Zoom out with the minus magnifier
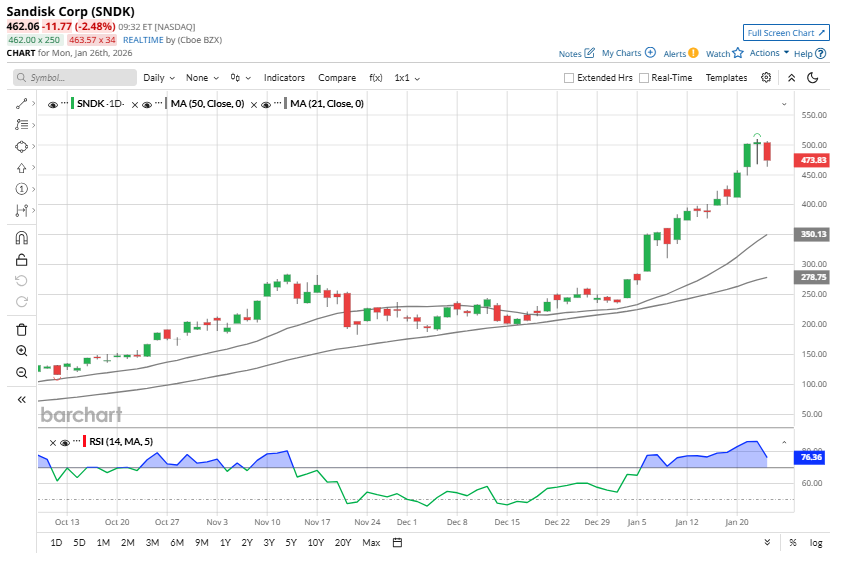The width and height of the screenshot is (844, 572). coord(21,372)
